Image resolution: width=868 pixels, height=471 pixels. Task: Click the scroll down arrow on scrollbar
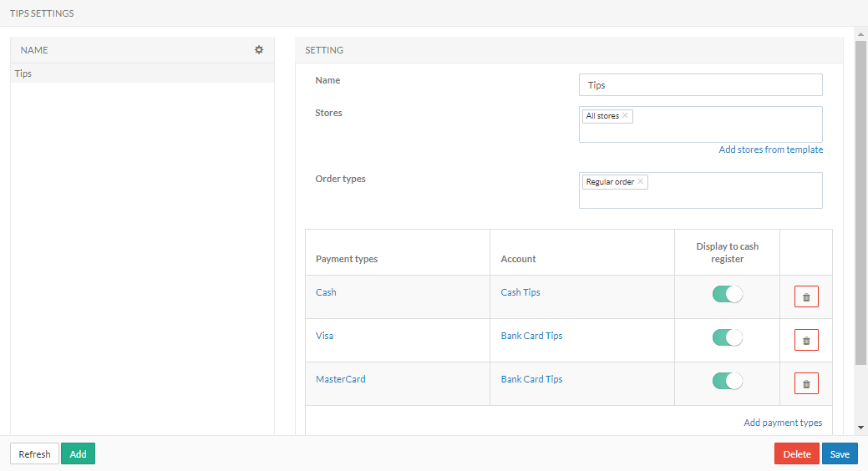(x=861, y=427)
